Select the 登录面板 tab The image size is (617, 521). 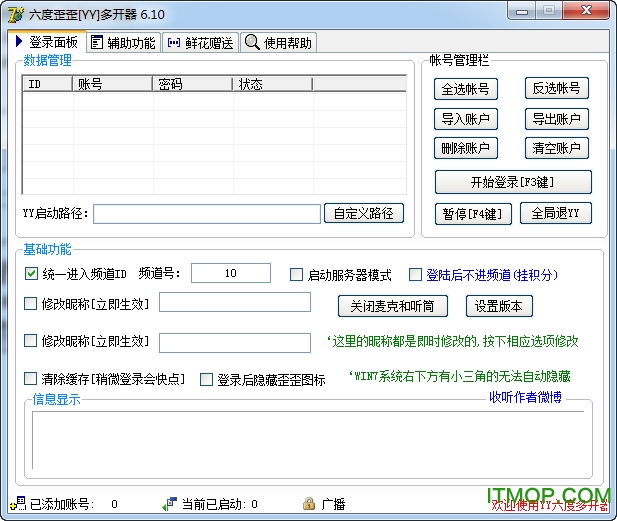click(x=45, y=42)
